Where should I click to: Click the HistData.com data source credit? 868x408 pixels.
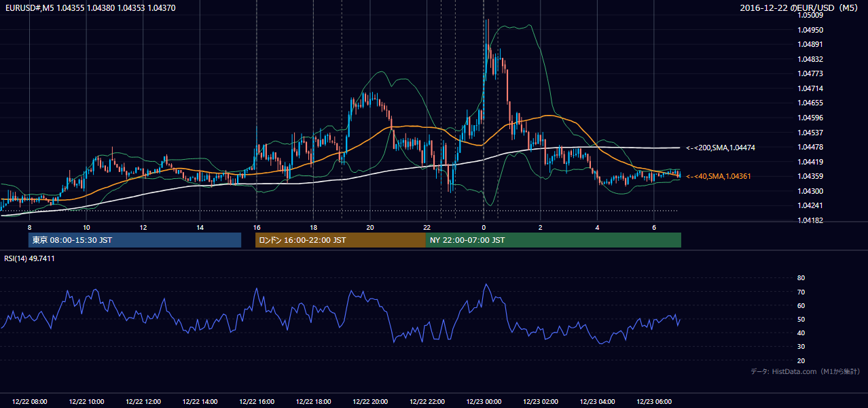click(806, 371)
